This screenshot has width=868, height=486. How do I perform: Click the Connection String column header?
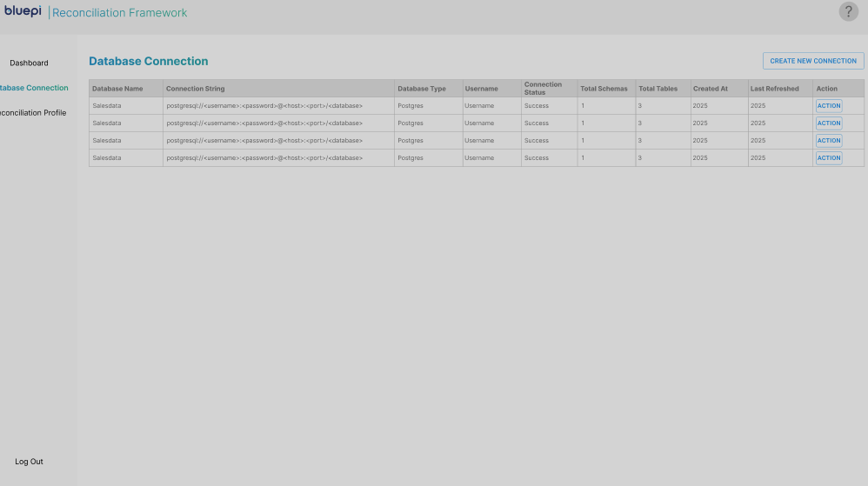[x=196, y=89]
